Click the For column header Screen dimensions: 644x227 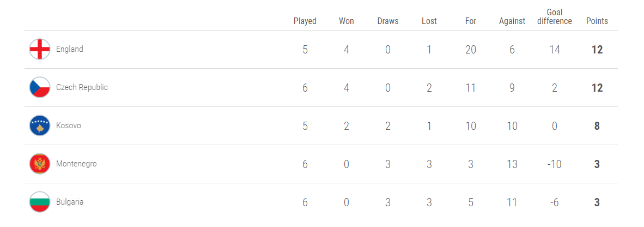[x=471, y=21]
